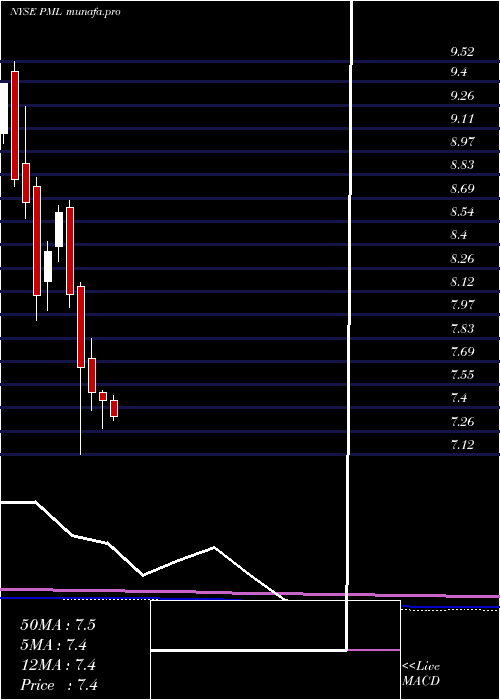Screen dimensions: 500x700
Task: Click the 50MA : 7.5 readout
Action: point(58,625)
